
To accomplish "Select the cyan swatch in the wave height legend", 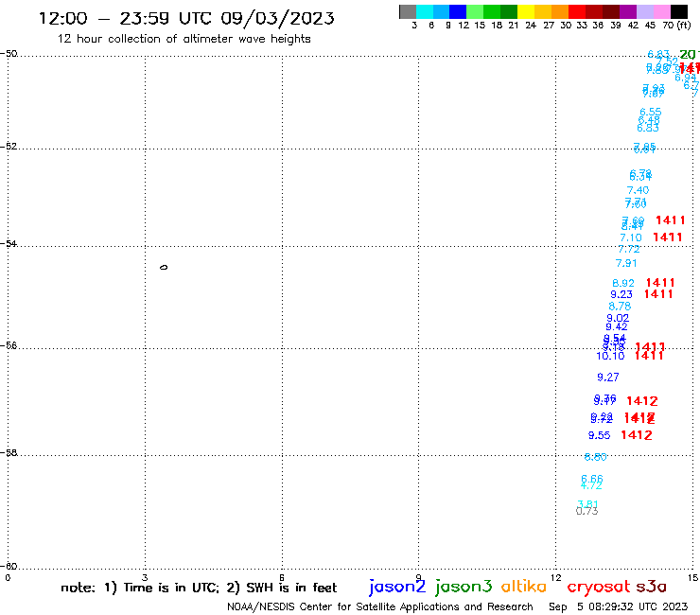I will click(x=424, y=12).
